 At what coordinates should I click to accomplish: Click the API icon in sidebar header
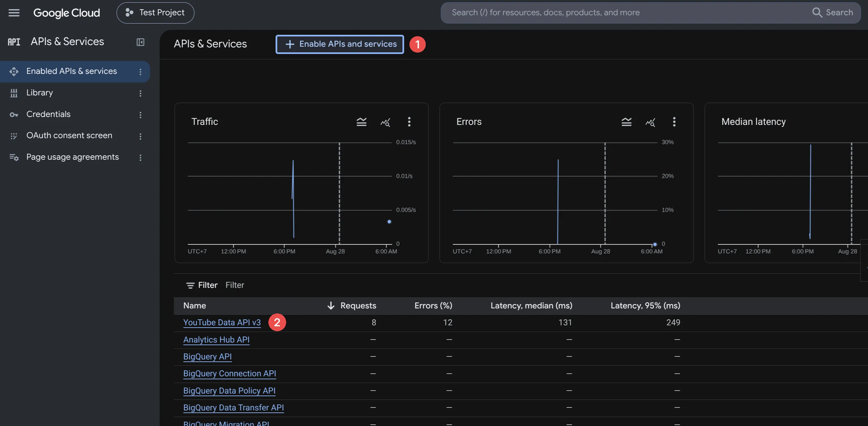point(14,42)
